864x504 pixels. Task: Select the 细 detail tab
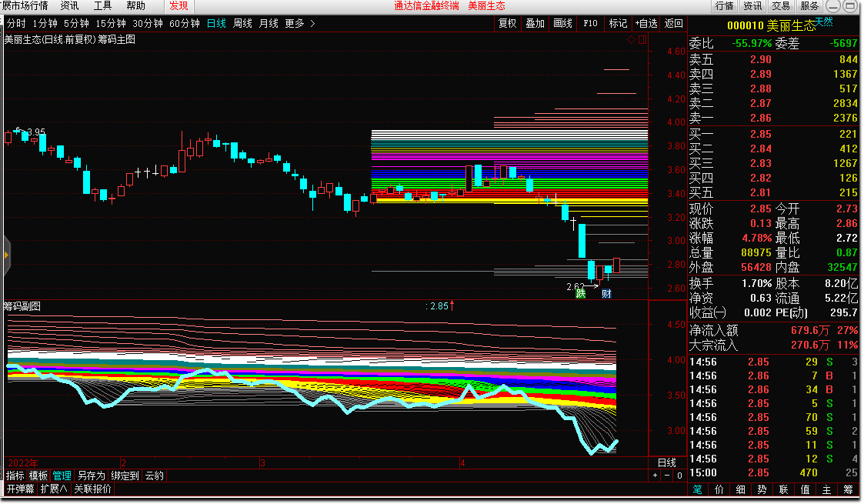(741, 489)
